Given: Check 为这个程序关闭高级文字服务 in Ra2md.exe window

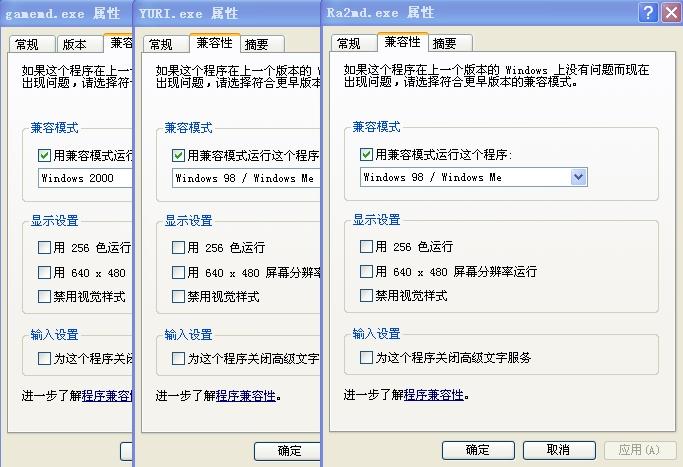Looking at the screenshot, I should tap(366, 358).
